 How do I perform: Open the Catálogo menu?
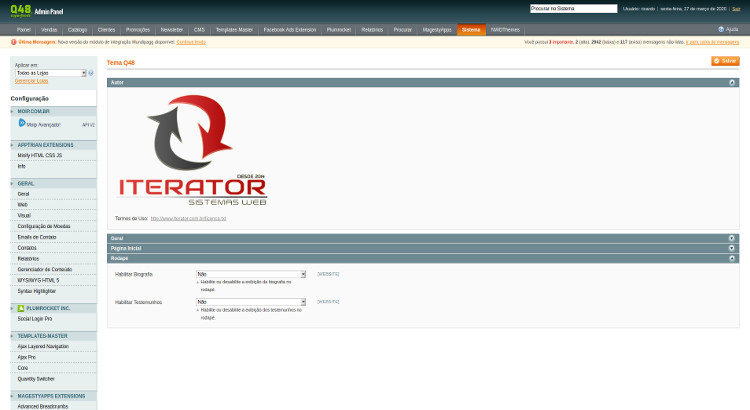pos(77,30)
